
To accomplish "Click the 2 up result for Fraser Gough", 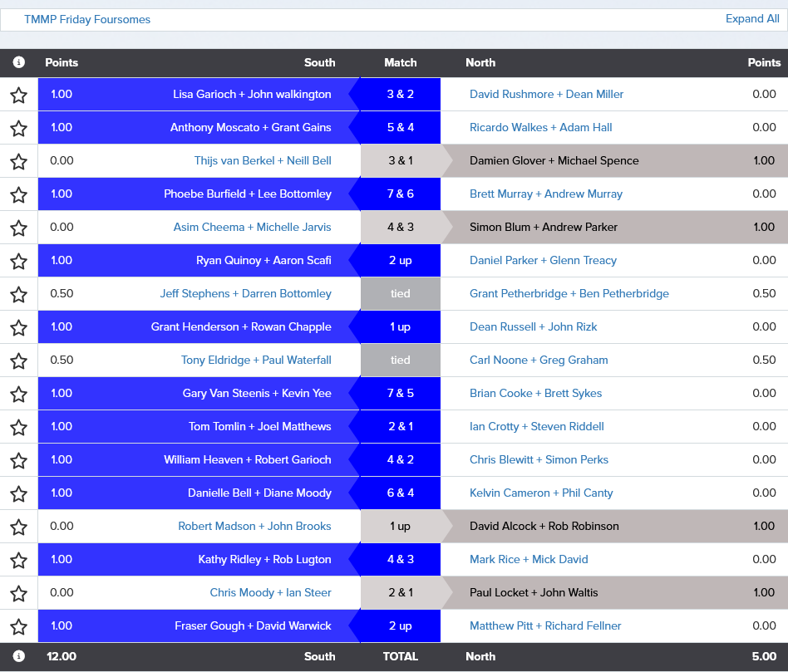I will coord(400,625).
